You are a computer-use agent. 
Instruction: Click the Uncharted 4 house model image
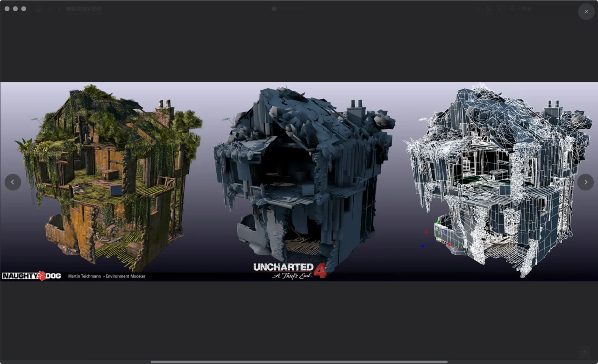coord(299,182)
